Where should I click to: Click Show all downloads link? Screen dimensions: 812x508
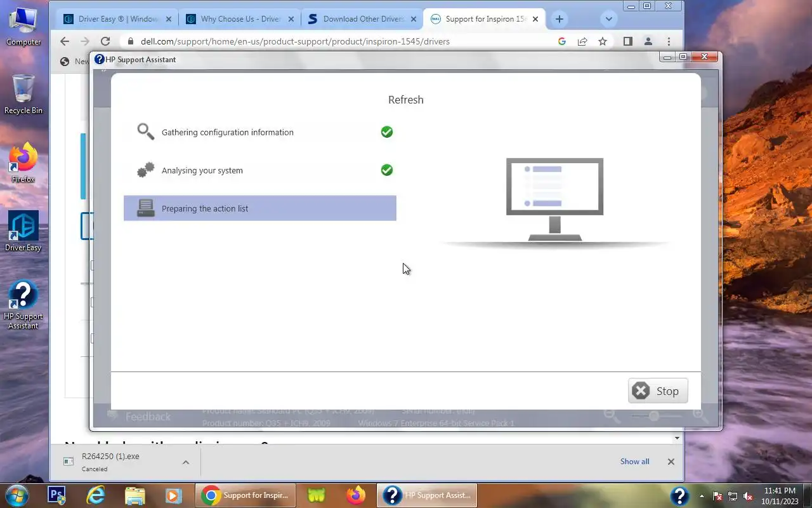tap(634, 462)
